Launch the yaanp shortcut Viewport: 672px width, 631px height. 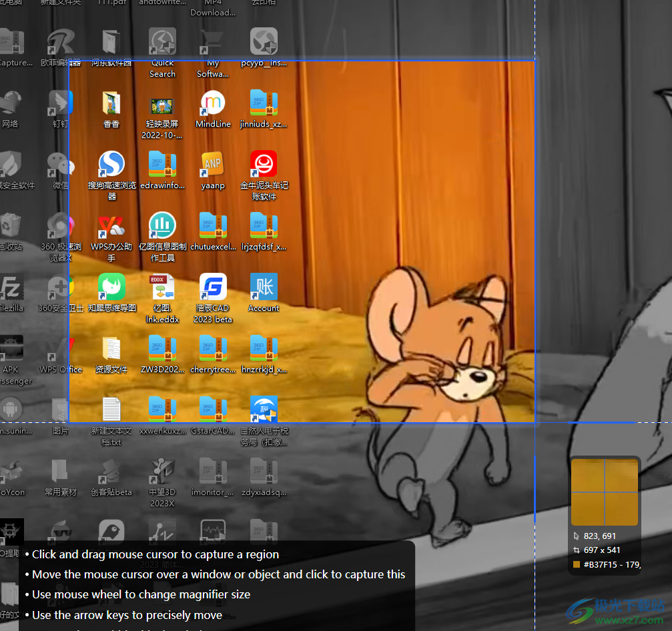tap(213, 165)
